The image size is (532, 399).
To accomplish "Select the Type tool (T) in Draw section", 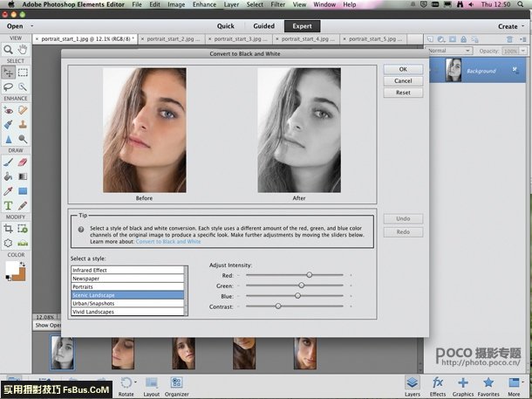I will tap(8, 205).
